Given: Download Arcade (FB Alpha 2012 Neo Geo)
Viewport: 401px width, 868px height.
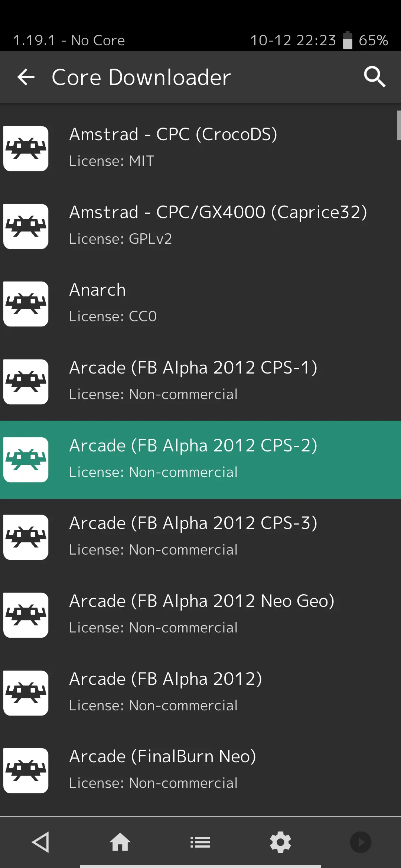Looking at the screenshot, I should (x=200, y=615).
